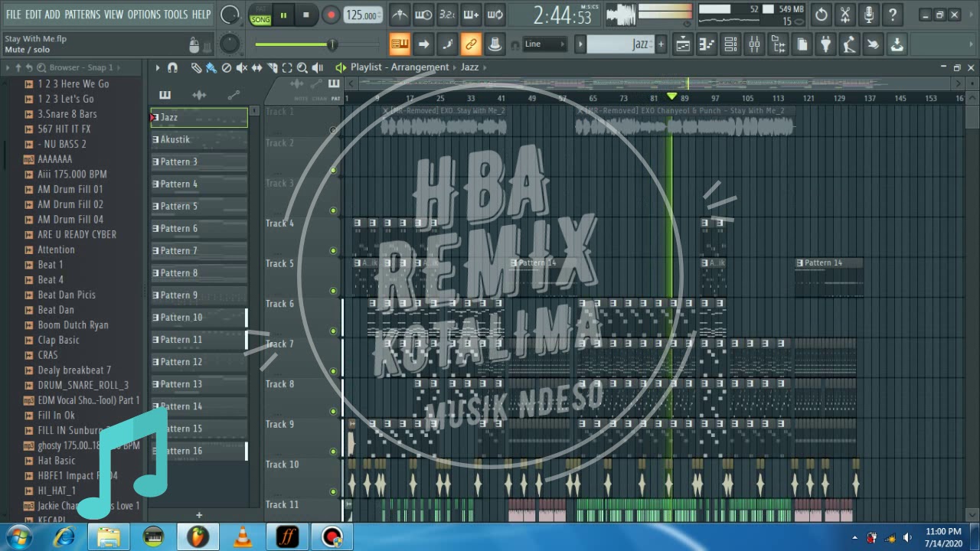Open the Jazz pattern selector dropdown

click(x=620, y=44)
